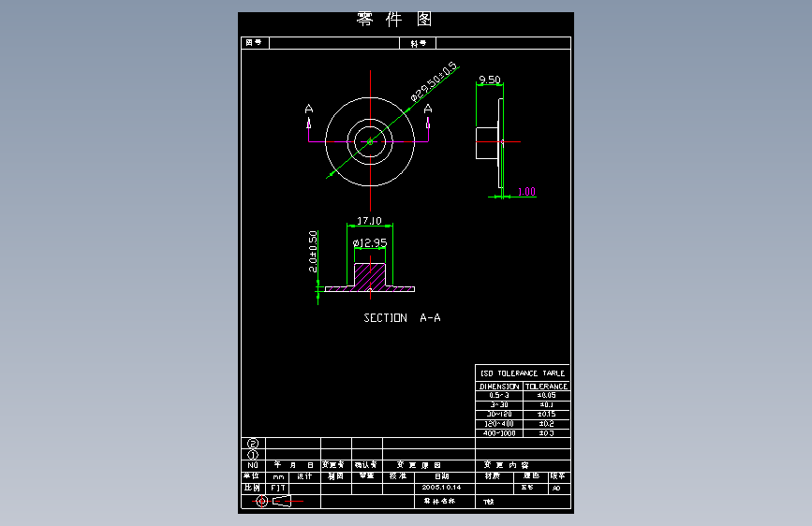The image size is (812, 526).
Task: Click the 比例 label cell
Action: (253, 488)
